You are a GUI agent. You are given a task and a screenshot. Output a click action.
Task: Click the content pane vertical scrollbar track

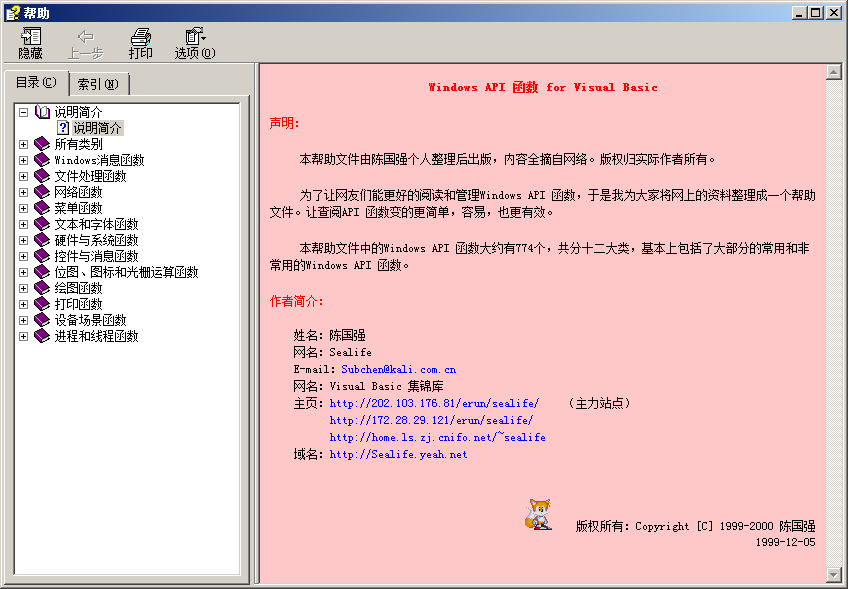[833, 323]
